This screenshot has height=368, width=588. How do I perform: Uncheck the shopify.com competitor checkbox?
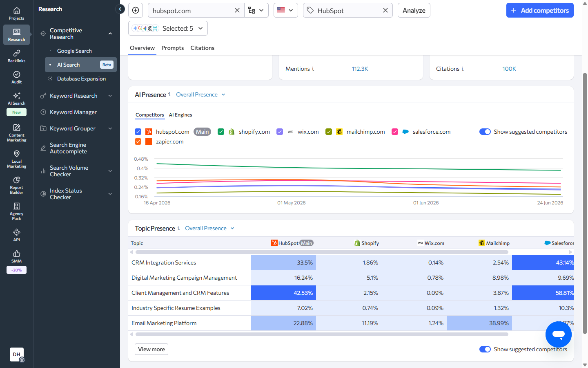tap(221, 132)
